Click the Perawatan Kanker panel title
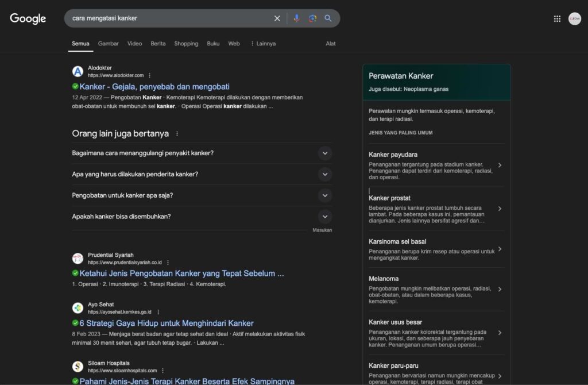Viewport: 588px width, 385px height. (401, 76)
